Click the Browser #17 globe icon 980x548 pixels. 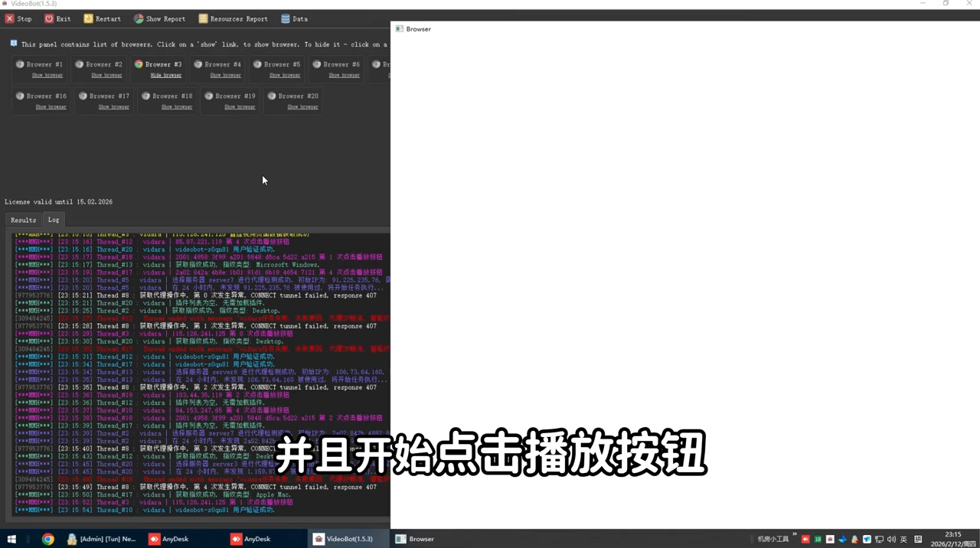[x=83, y=96]
